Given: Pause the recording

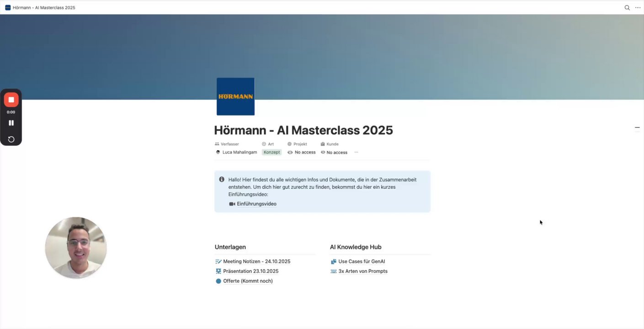Looking at the screenshot, I should click(x=11, y=123).
